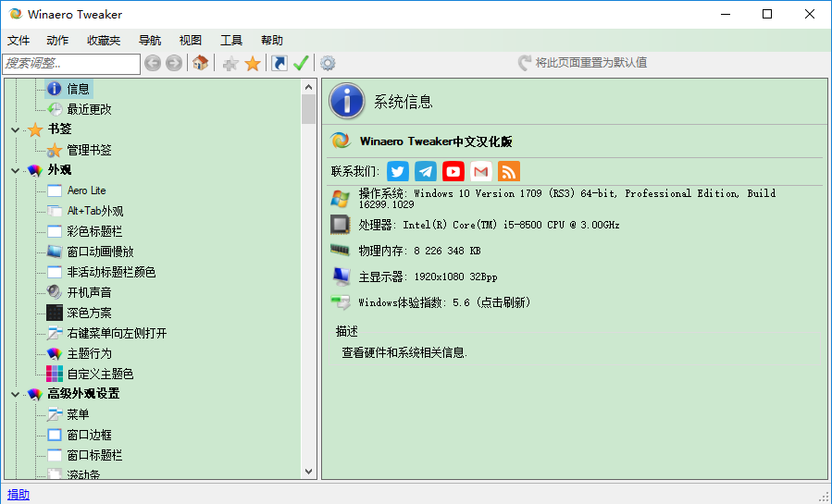Open settings via the gear icon
The width and height of the screenshot is (832, 504).
(x=328, y=63)
